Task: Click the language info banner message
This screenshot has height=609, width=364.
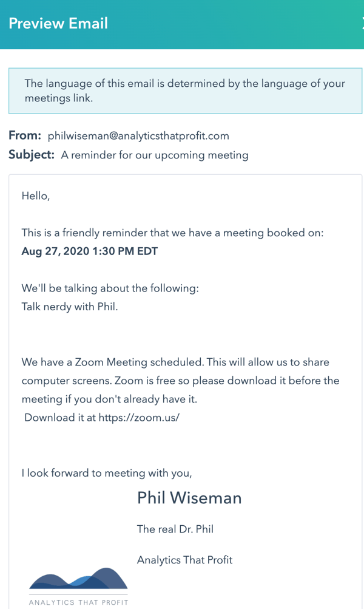Action: pyautogui.click(x=184, y=90)
